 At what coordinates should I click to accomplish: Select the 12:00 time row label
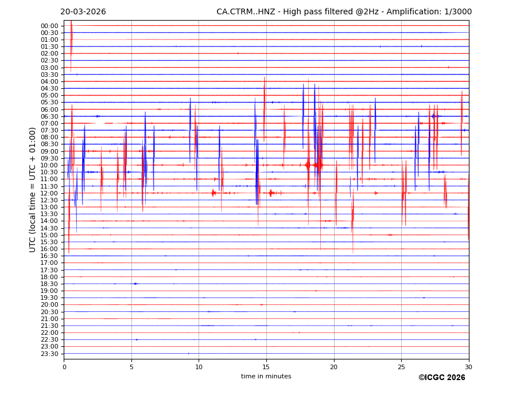pos(49,193)
